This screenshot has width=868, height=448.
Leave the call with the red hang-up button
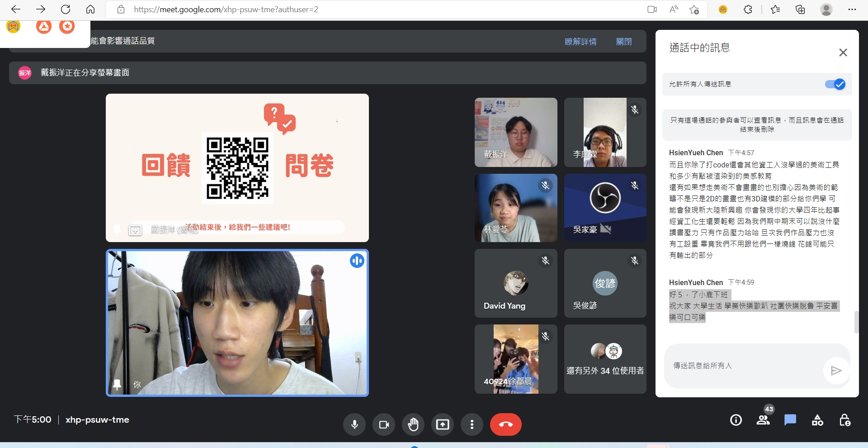[x=505, y=424]
